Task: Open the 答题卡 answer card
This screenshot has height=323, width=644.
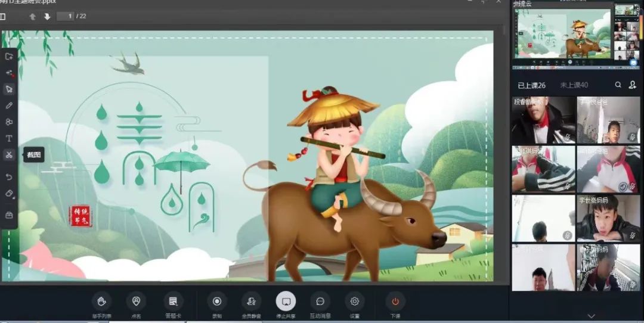Action: tap(173, 302)
